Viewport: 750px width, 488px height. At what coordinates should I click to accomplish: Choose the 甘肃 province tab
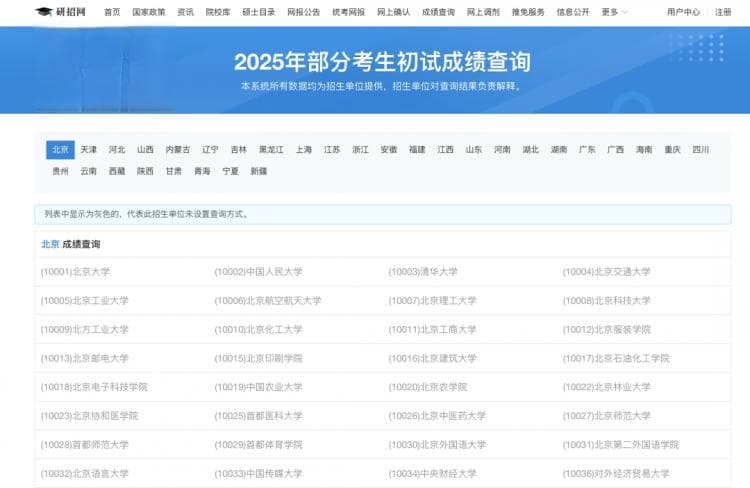pyautogui.click(x=174, y=171)
